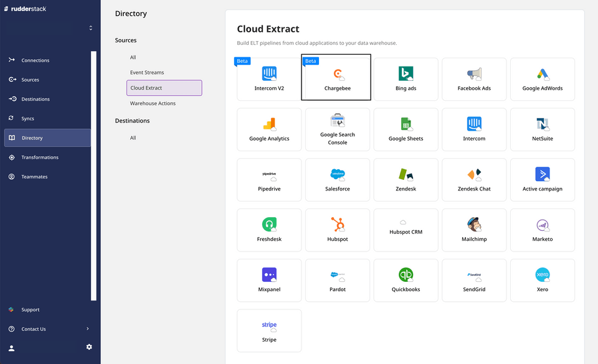Select the Bing ads source

pos(406,79)
